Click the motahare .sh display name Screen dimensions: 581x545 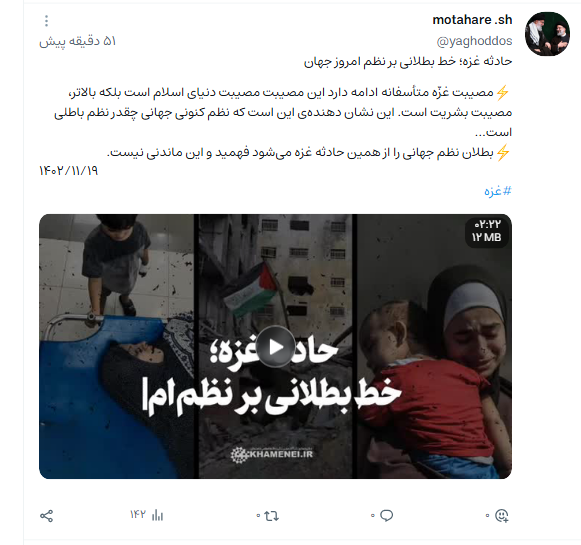click(x=472, y=20)
